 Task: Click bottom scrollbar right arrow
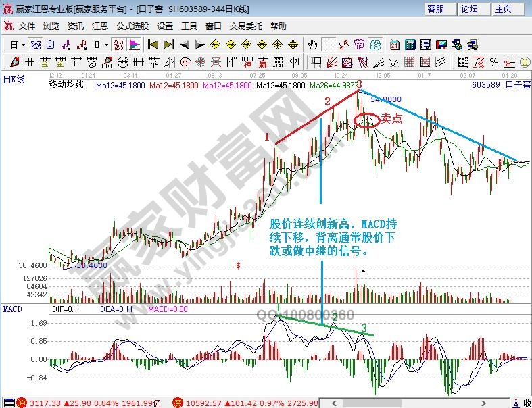click(484, 403)
